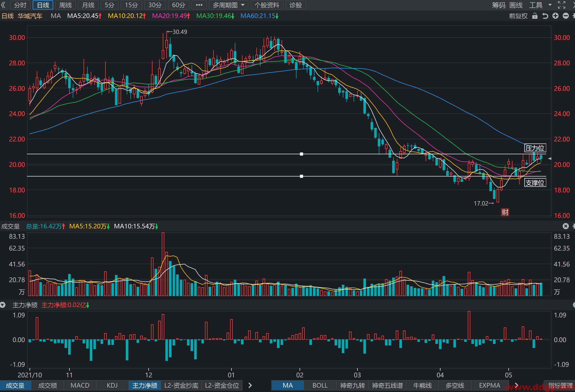Click the 诊股 diagnose button
Image resolution: width=575 pixels, height=392 pixels.
(x=295, y=5)
